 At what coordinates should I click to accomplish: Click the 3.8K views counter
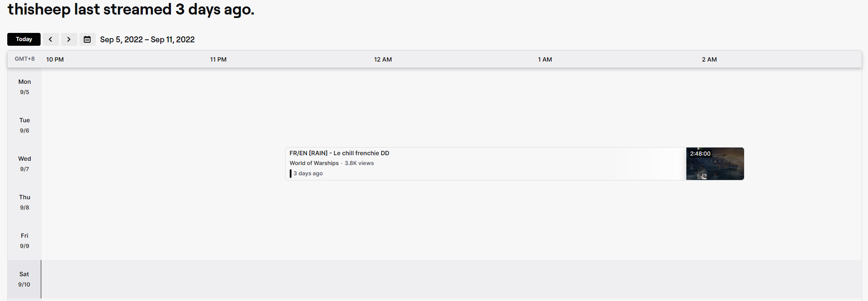pos(359,163)
